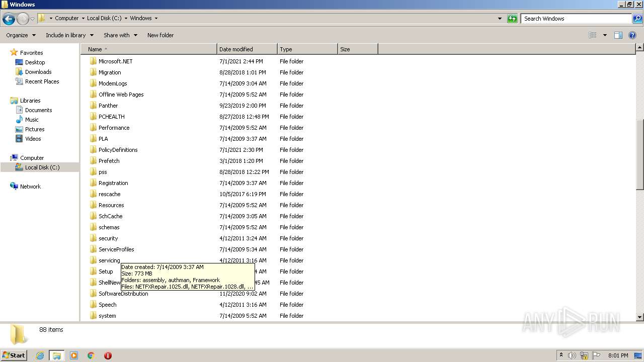Screen dimensions: 644x362
Task: Click the refresh button beside the address bar
Action: (x=512, y=19)
